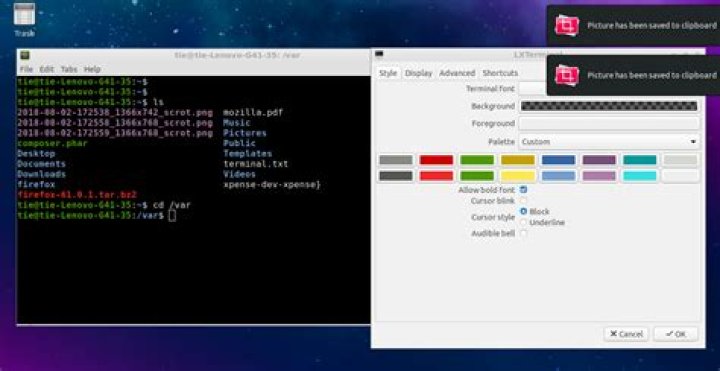The width and height of the screenshot is (720, 371).
Task: Click 'Documents' directory name in terminal
Action: (41, 164)
